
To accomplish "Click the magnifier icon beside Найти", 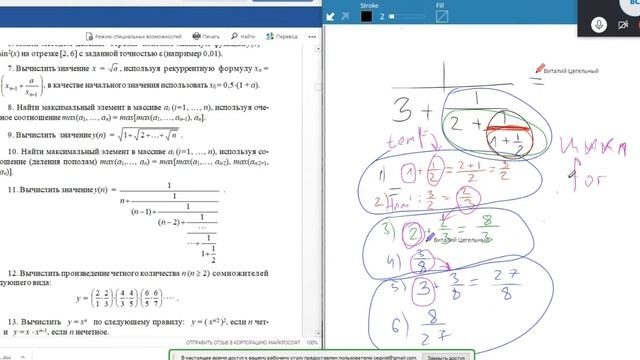I will pyautogui.click(x=234, y=36).
